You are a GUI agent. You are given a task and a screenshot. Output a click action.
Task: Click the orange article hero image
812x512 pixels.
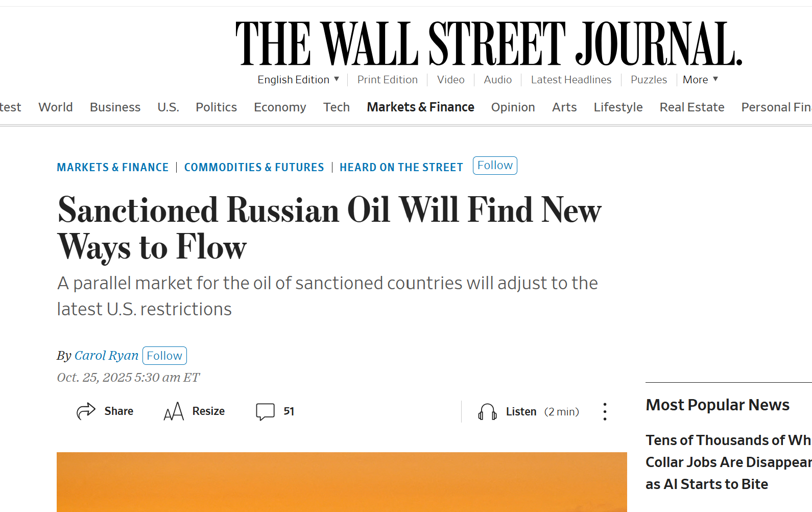pyautogui.click(x=341, y=482)
